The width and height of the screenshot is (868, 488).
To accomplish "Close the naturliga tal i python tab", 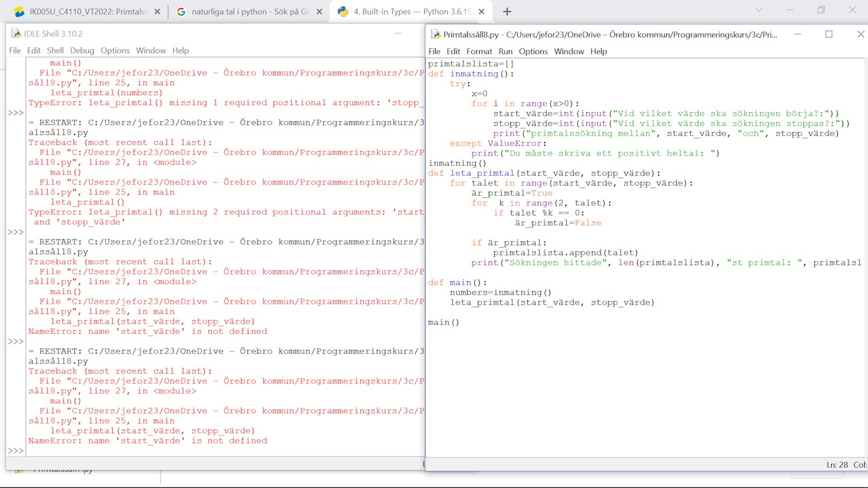I will [318, 11].
